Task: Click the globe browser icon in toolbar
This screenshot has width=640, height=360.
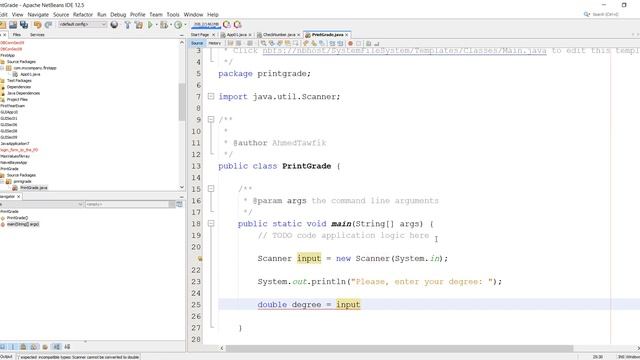Action: click(x=114, y=25)
